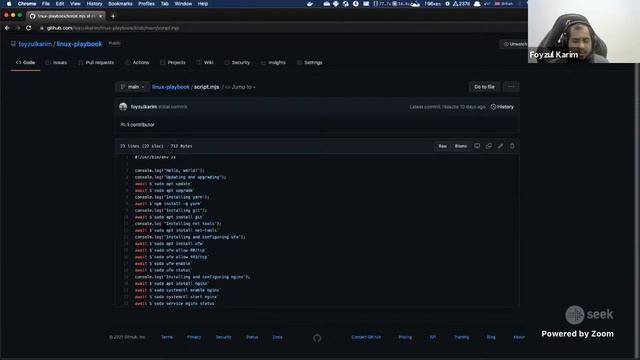Open API link in footer

(433, 337)
